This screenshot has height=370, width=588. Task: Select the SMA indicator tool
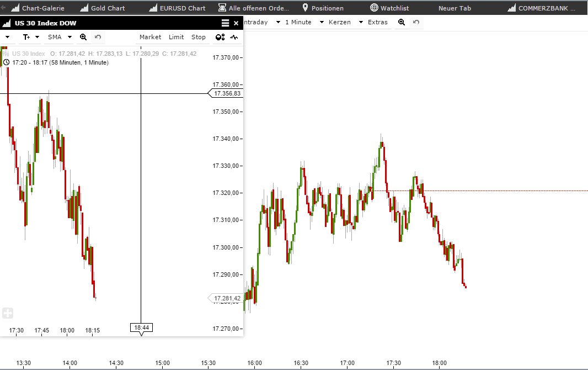(x=55, y=37)
